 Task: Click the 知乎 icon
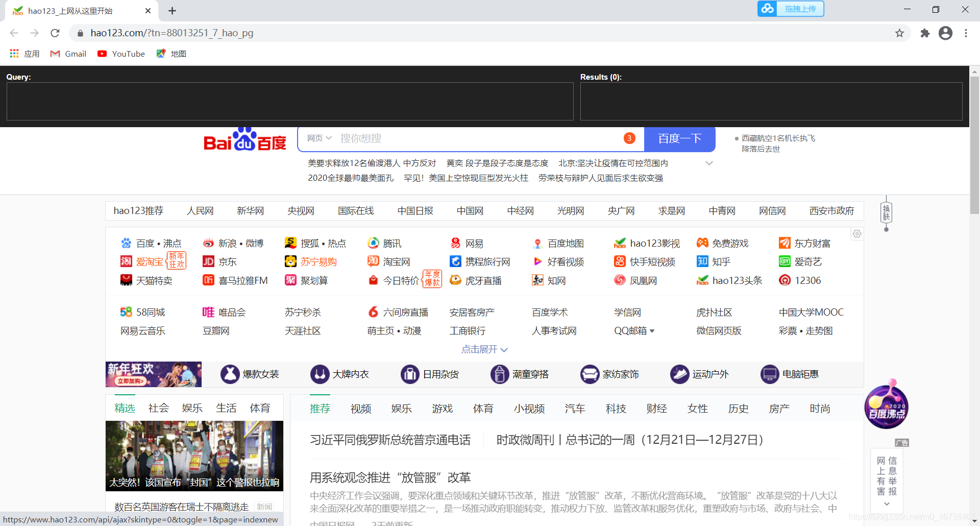pos(702,261)
